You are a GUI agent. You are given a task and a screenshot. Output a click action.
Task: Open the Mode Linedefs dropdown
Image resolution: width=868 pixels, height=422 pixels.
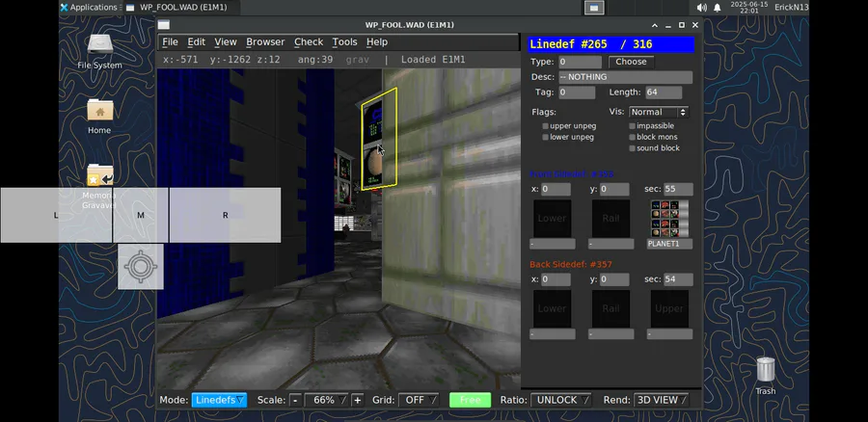pos(219,400)
